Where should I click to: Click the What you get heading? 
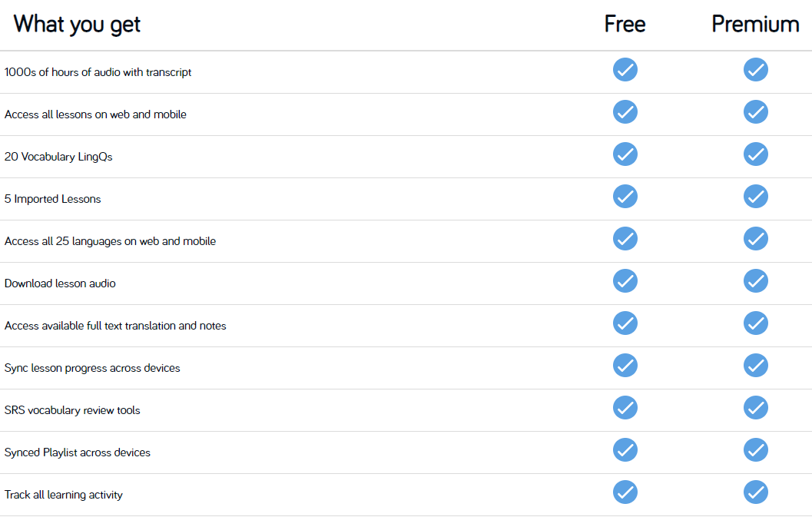pos(77,25)
